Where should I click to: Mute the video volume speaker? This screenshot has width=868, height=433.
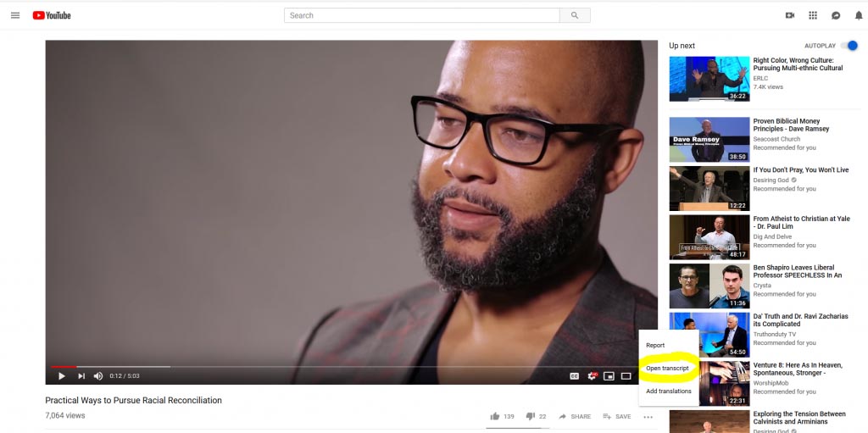click(x=98, y=376)
